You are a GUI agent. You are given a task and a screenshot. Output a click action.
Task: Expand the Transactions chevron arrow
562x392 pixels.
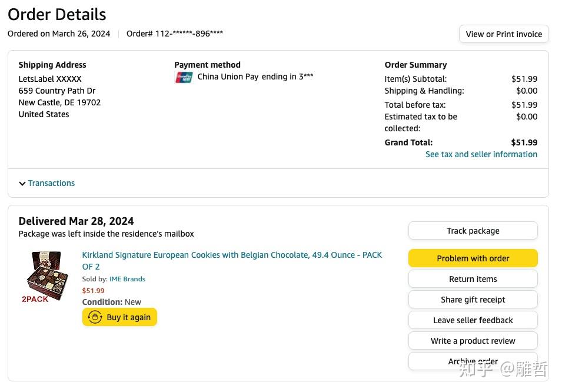[x=22, y=184]
